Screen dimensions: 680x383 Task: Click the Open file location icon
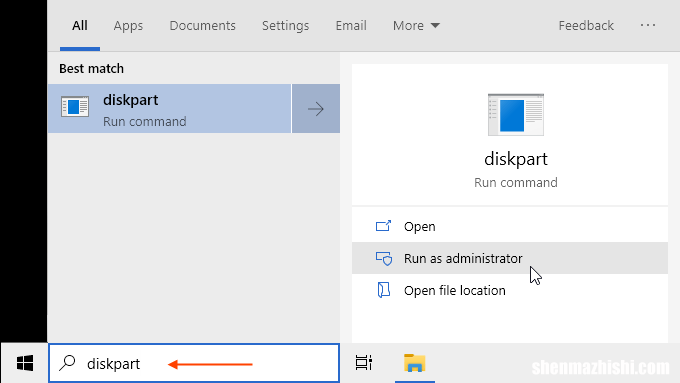click(x=384, y=290)
